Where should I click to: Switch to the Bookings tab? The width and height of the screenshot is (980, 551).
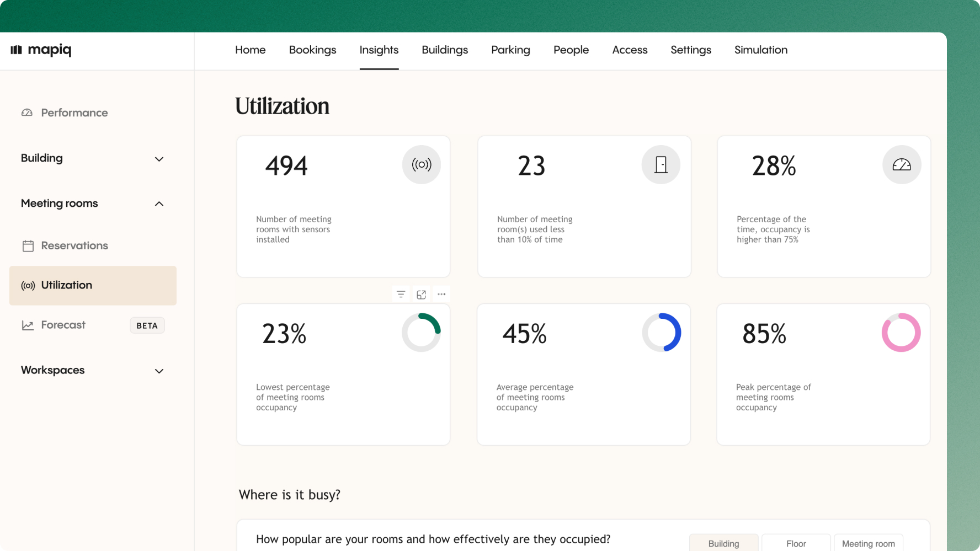312,50
